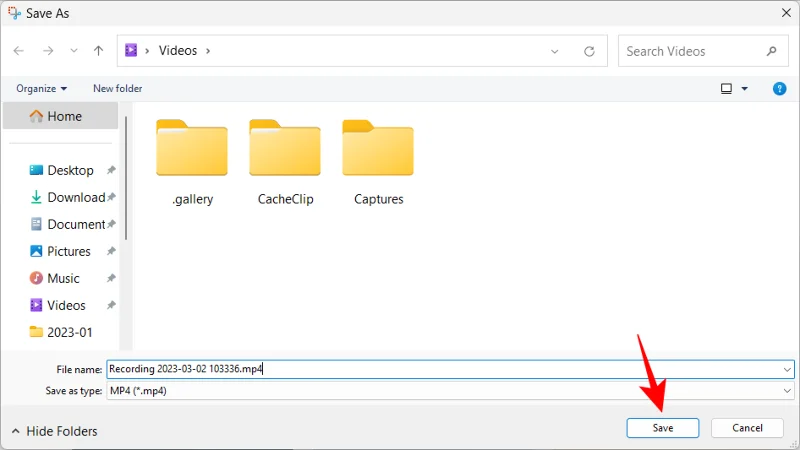Go back to the previous folder
The height and width of the screenshot is (450, 800).
click(19, 51)
